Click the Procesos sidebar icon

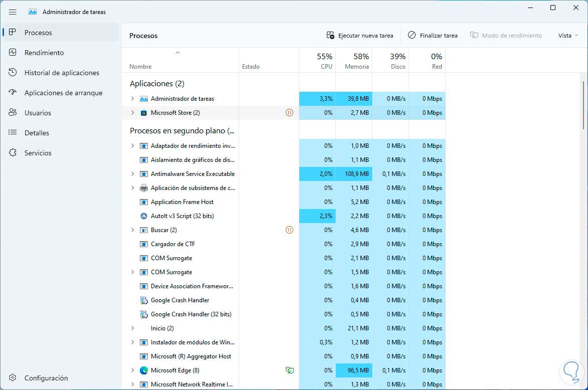[x=13, y=32]
